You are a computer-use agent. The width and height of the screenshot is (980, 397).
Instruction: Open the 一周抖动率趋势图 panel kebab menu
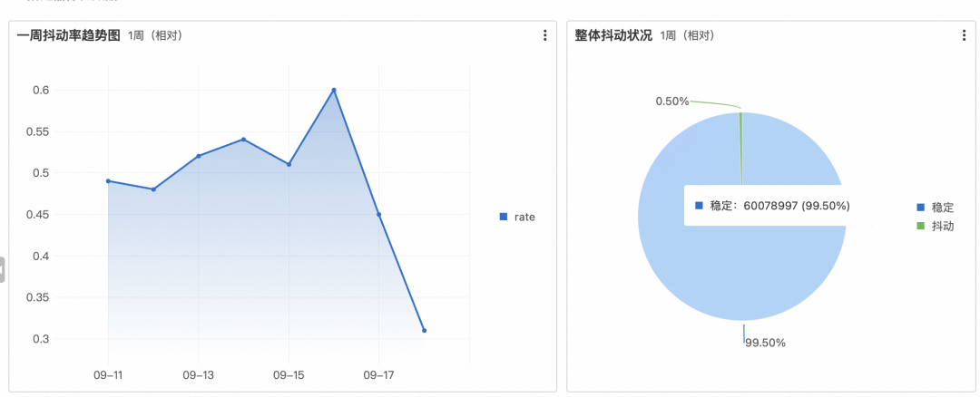pyautogui.click(x=545, y=35)
